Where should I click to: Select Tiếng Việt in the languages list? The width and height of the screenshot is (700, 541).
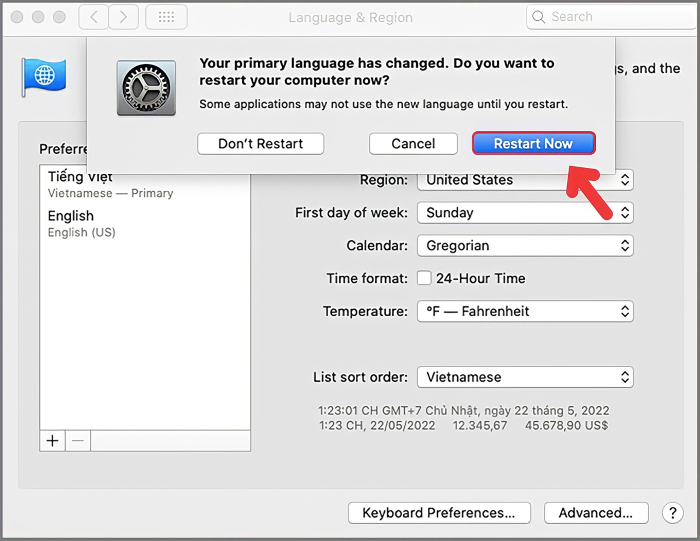tap(110, 184)
